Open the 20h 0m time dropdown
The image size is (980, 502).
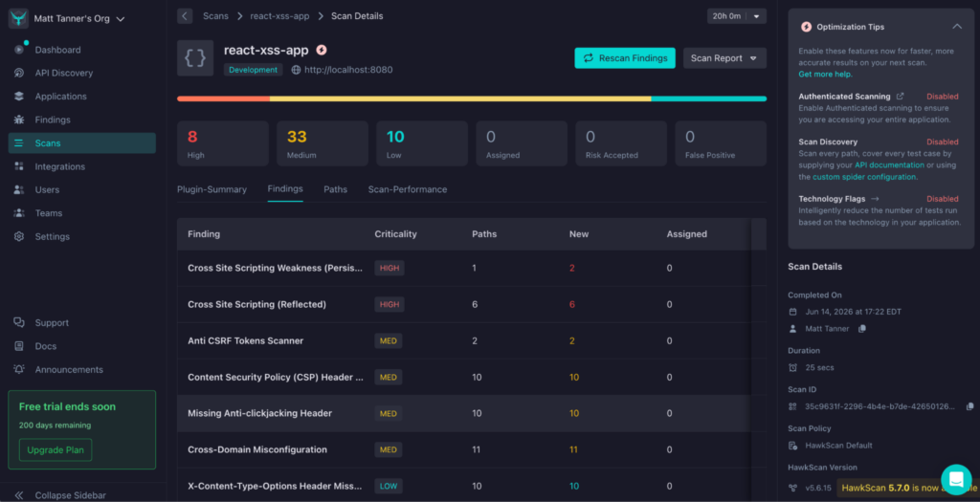(x=737, y=16)
